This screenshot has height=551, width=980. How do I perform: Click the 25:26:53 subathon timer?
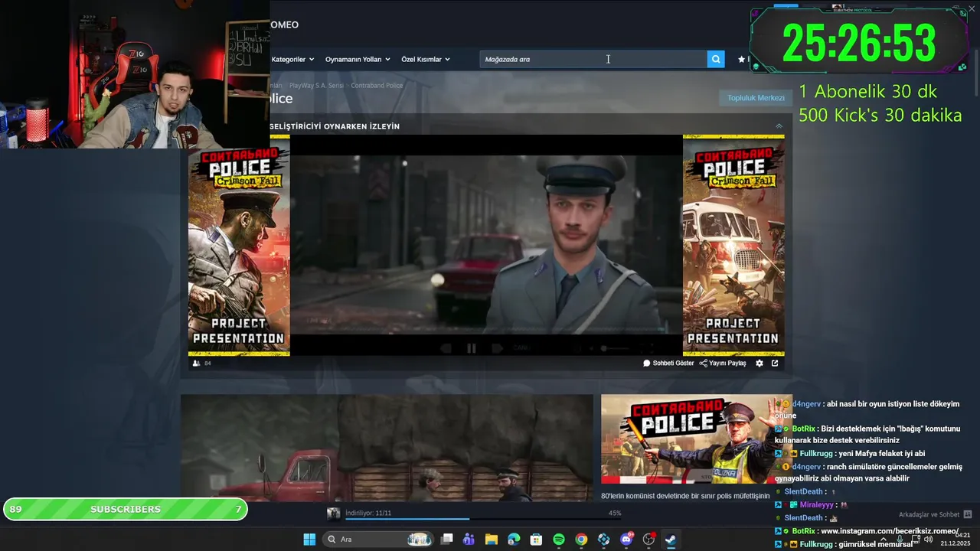coord(859,42)
